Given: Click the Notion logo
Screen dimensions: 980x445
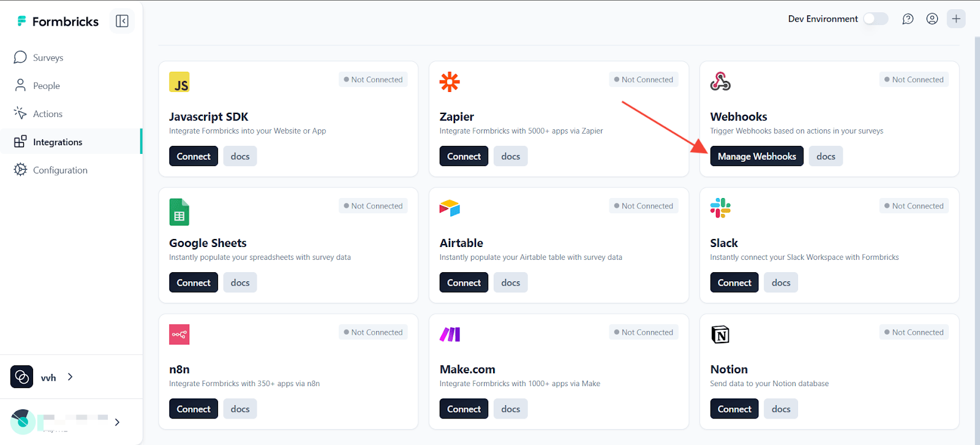Looking at the screenshot, I should [x=720, y=335].
